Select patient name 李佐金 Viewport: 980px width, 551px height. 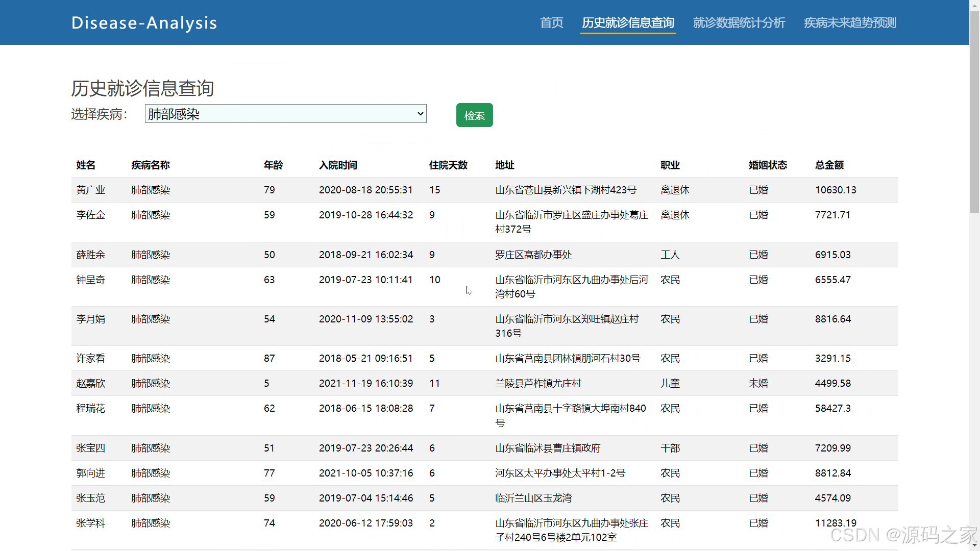tap(90, 215)
